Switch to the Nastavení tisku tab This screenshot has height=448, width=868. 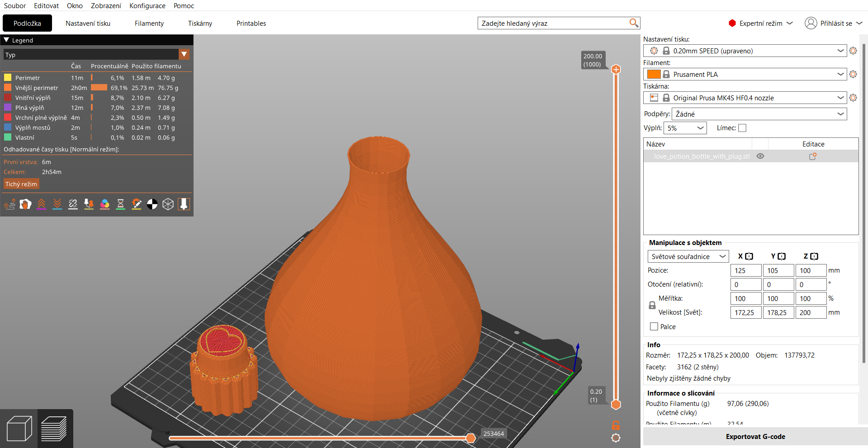pos(88,23)
